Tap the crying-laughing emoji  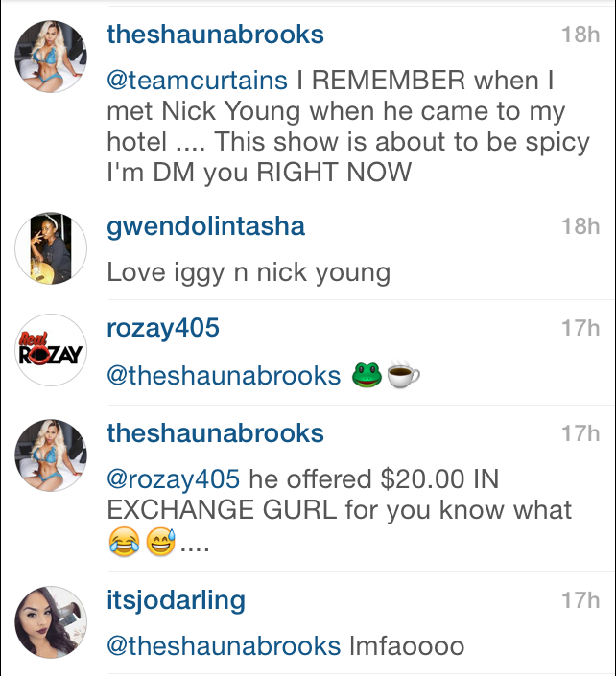coord(124,542)
